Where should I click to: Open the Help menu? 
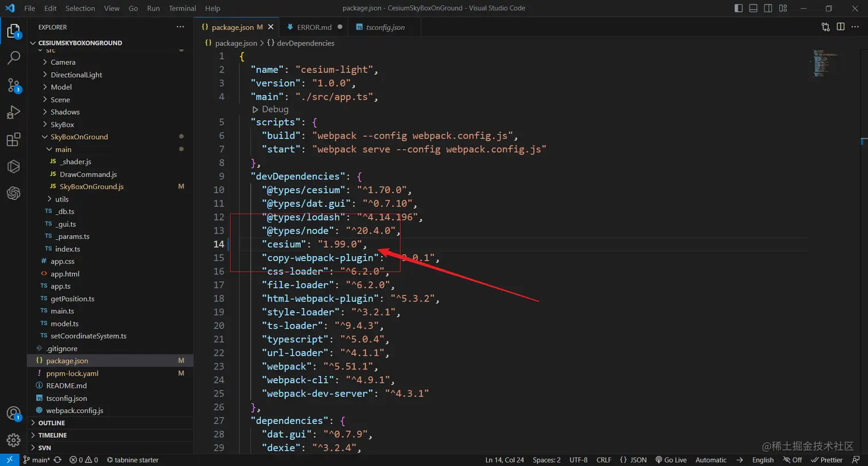[x=212, y=8]
